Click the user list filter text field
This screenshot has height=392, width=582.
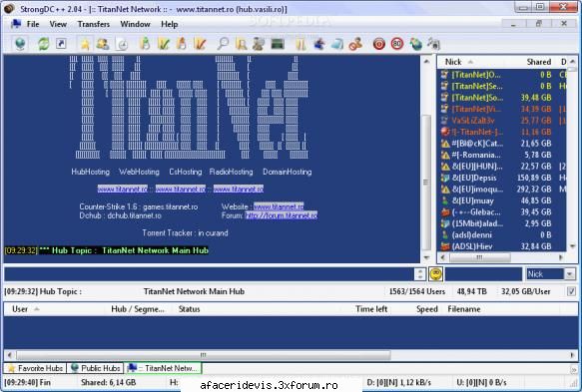click(483, 274)
